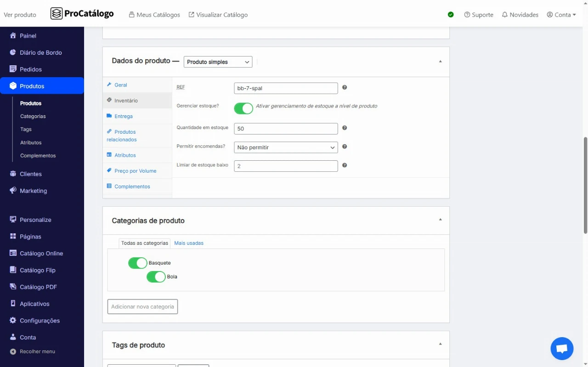Click the Quantidade em estoque input field
Image resolution: width=588 pixels, height=367 pixels.
[286, 129]
